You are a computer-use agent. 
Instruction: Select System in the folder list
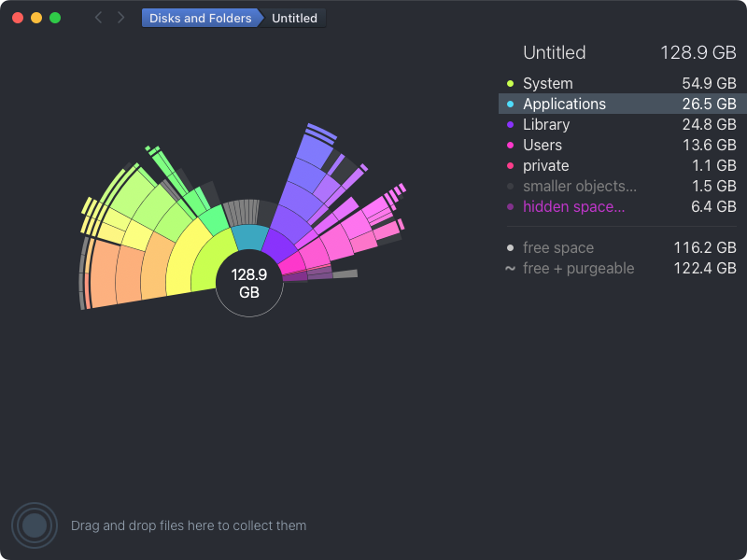pyautogui.click(x=622, y=83)
